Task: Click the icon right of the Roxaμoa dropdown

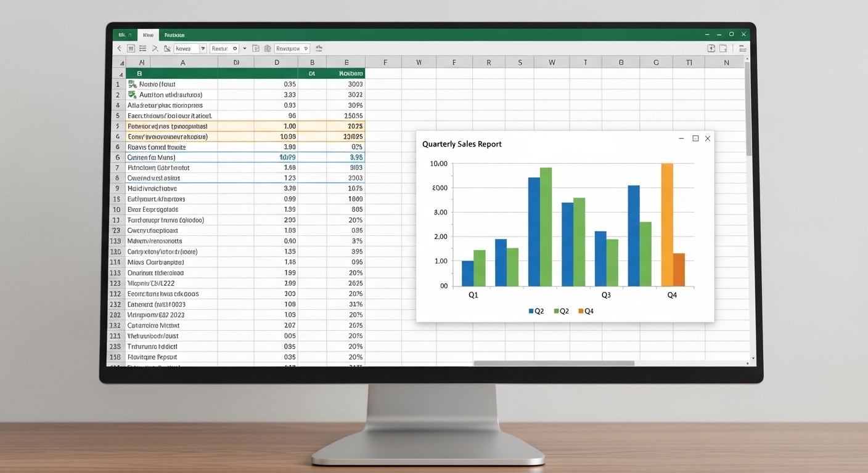Action: point(319,48)
